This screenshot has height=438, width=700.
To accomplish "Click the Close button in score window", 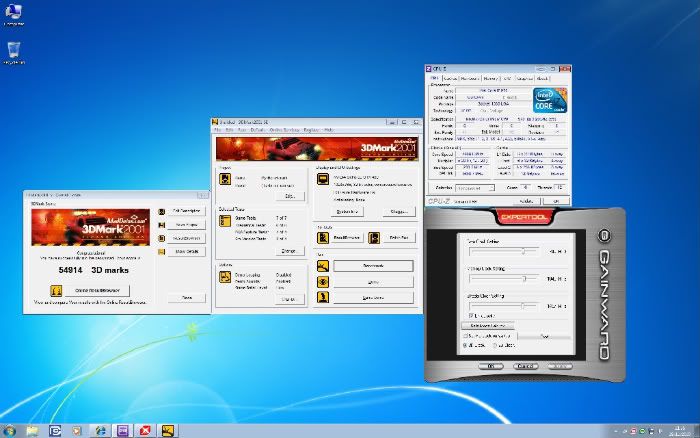I will [x=187, y=298].
